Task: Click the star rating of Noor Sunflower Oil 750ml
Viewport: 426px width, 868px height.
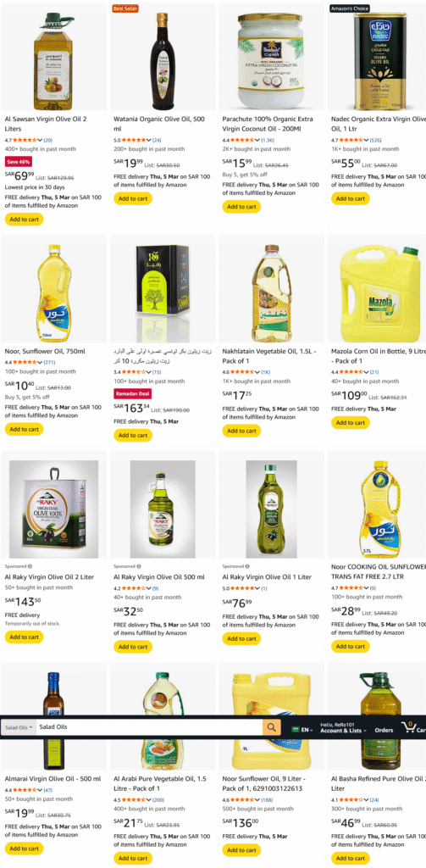Action: (x=25, y=362)
